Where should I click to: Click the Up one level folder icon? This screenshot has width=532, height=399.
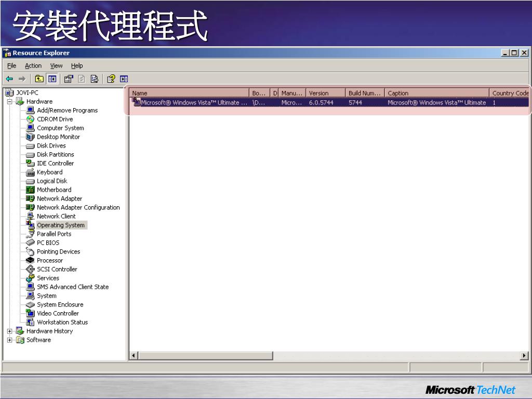click(39, 79)
